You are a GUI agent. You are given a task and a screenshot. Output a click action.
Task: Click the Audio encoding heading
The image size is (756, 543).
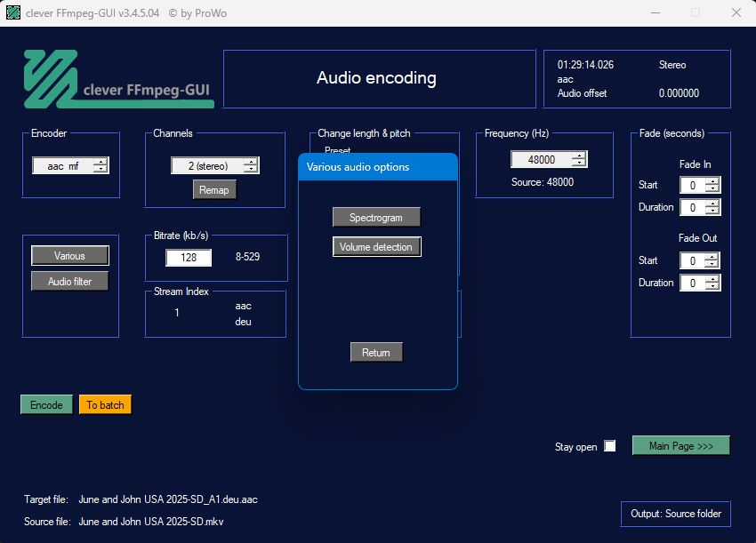(376, 77)
